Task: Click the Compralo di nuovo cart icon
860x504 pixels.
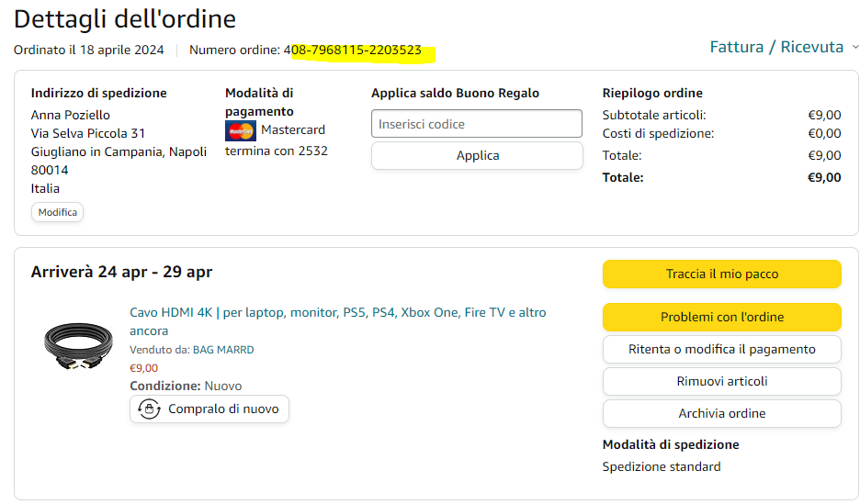Action: coord(149,409)
